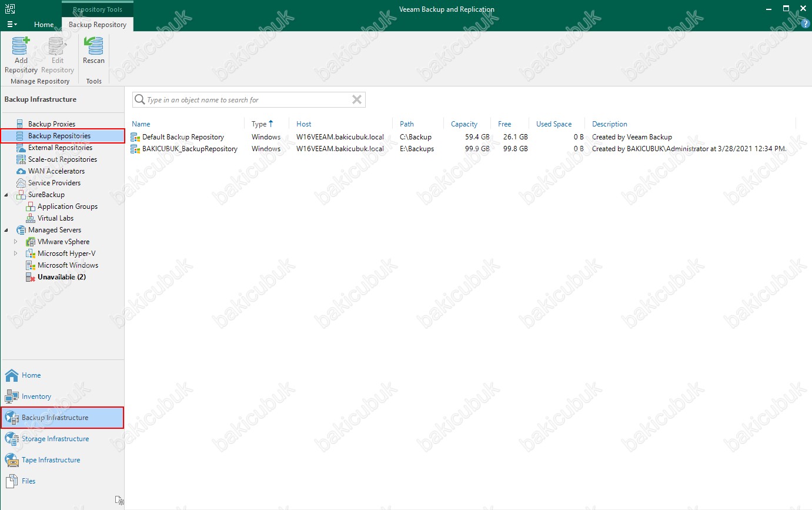Sort by the Name column header

click(x=141, y=124)
